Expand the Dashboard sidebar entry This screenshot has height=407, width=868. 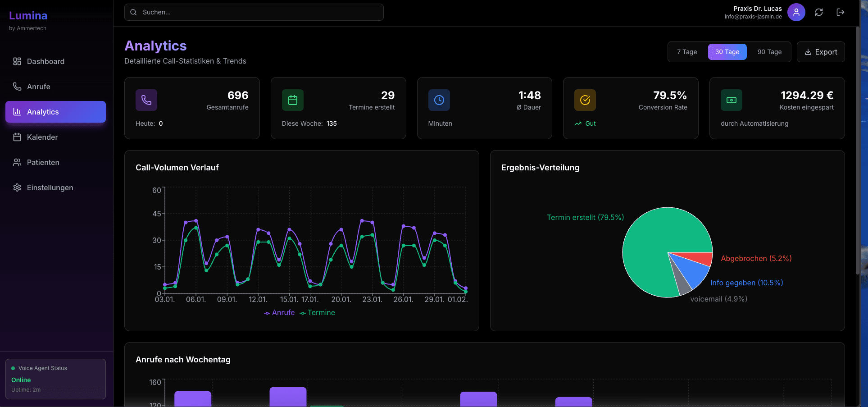click(x=45, y=61)
